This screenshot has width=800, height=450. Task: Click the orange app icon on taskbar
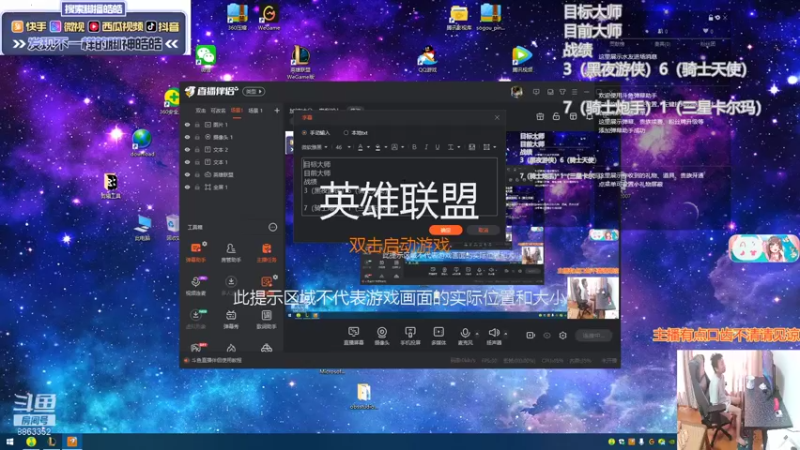[72, 442]
